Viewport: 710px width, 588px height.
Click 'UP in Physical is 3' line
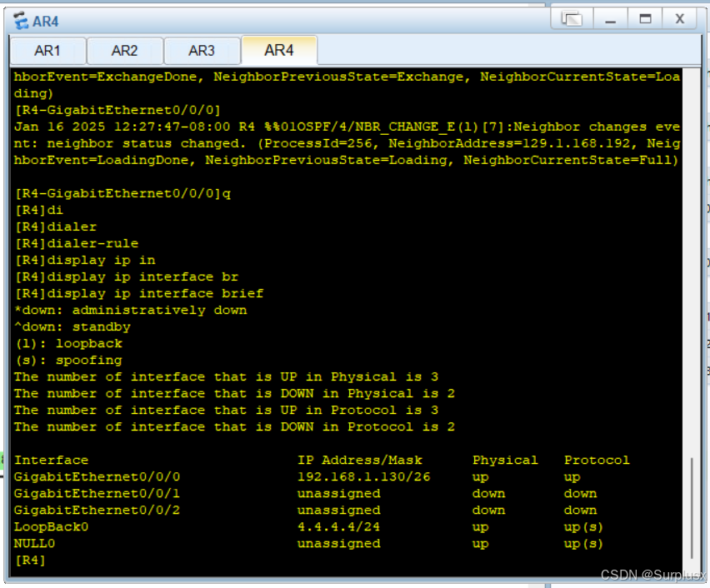[x=226, y=376]
